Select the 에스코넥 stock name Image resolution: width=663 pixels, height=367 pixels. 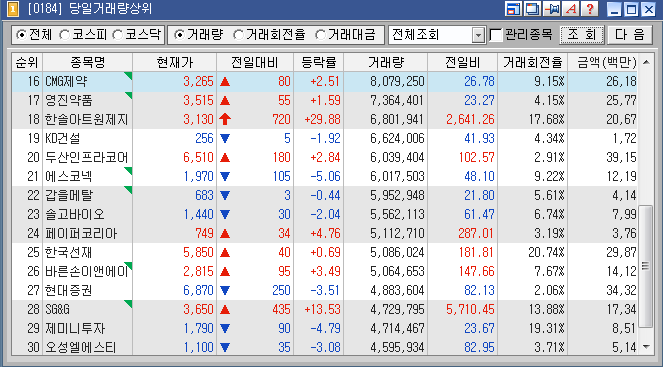pos(68,176)
